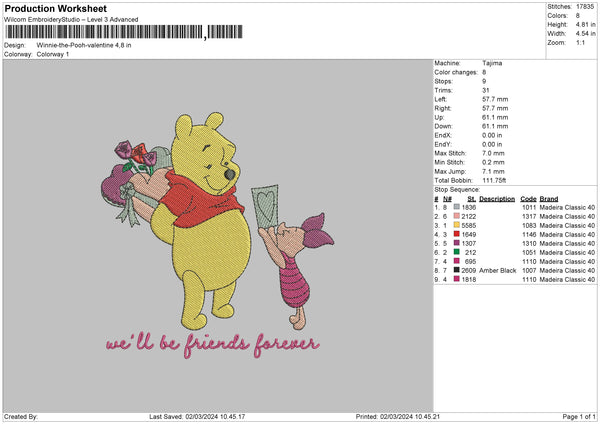Screen dimensions: 600x424
Task: Click the 'Code' column header
Action: tap(528, 199)
